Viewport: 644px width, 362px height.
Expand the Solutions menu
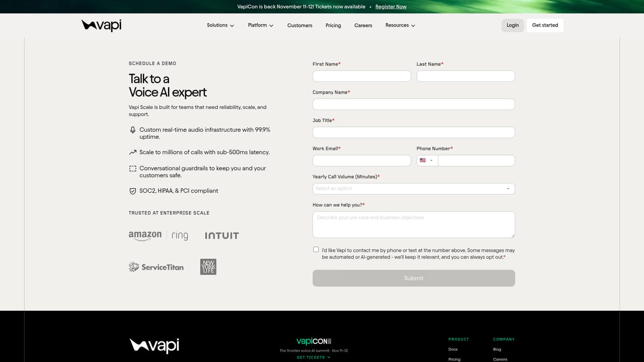(220, 25)
